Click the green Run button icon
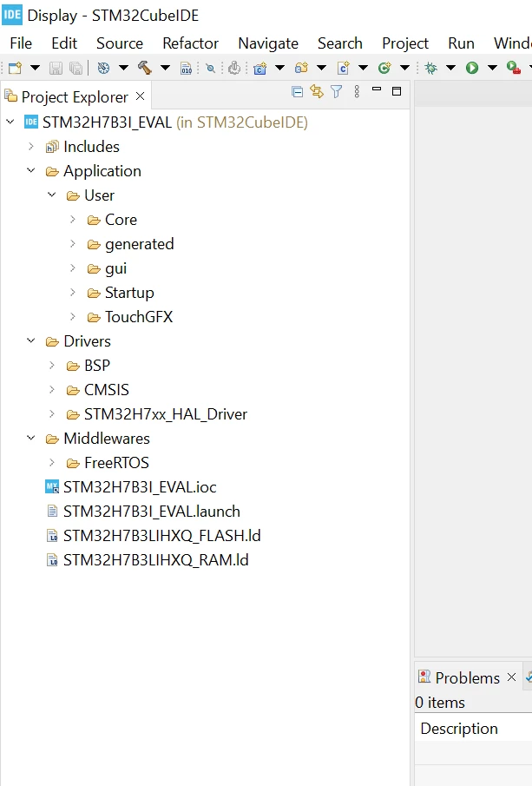 tap(472, 68)
